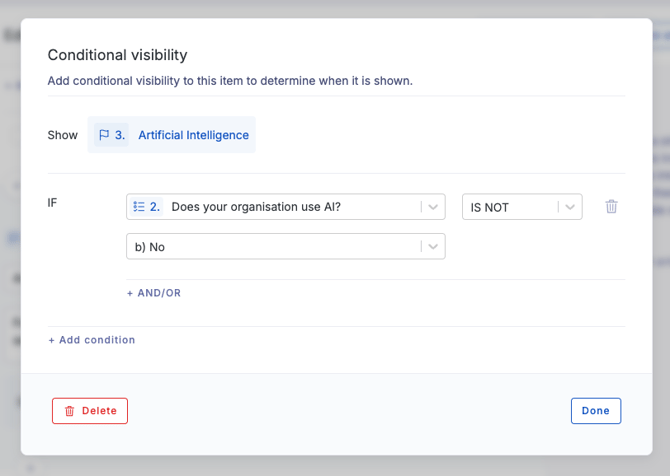This screenshot has width=670, height=476.
Task: Expand question selector using its chevron arrow
Action: coord(433,207)
